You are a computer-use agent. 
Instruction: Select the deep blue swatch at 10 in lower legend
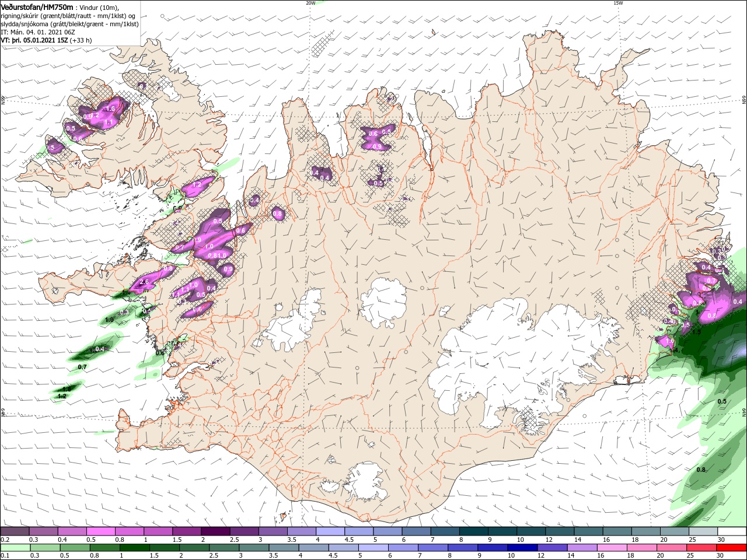coord(523,548)
